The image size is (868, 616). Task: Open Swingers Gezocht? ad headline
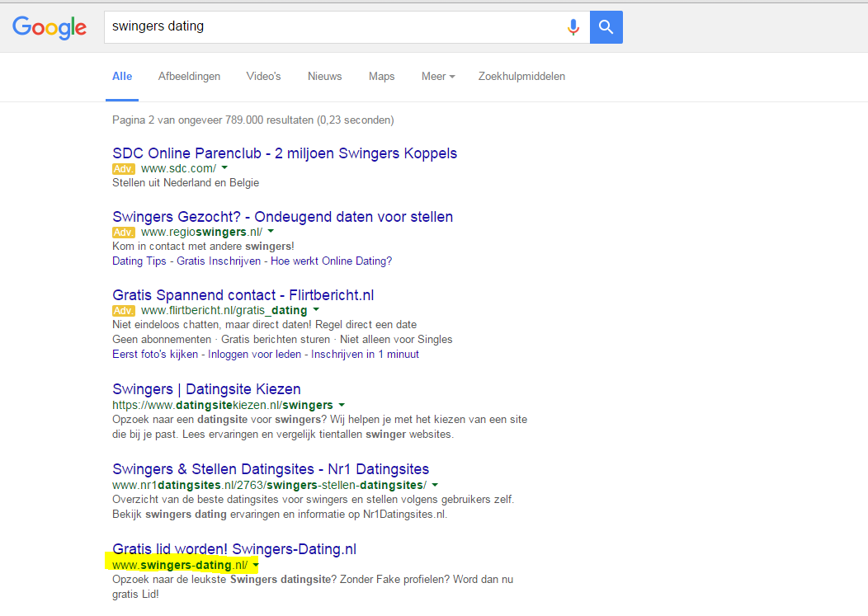pos(282,216)
